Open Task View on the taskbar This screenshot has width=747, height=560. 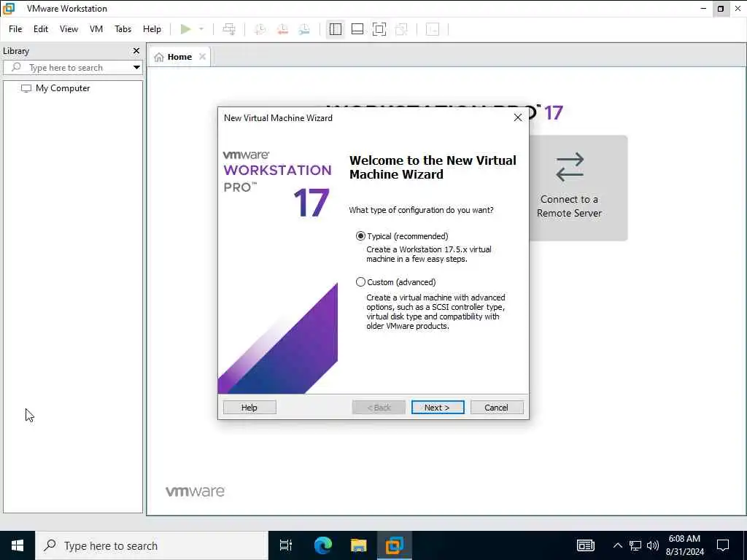[286, 545]
